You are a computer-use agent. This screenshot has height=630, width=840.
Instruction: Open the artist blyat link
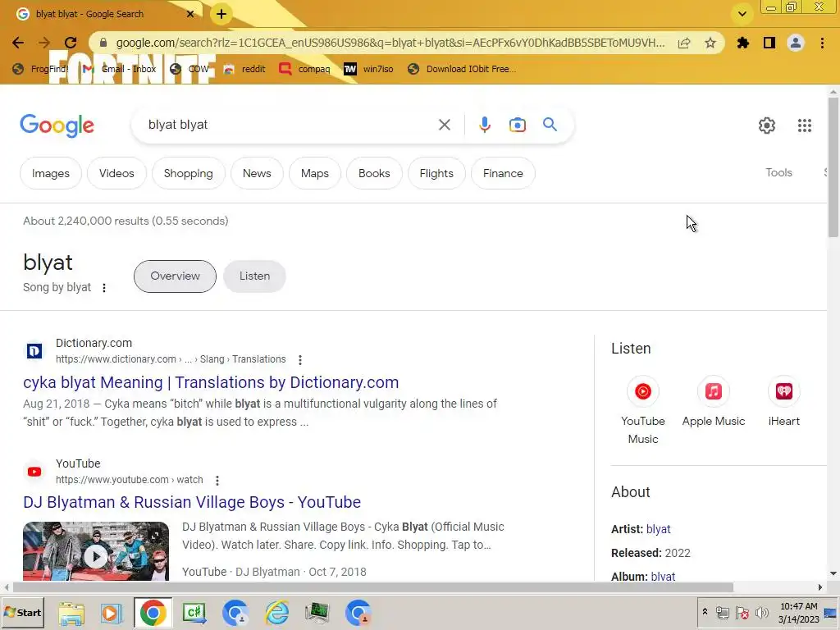point(659,529)
